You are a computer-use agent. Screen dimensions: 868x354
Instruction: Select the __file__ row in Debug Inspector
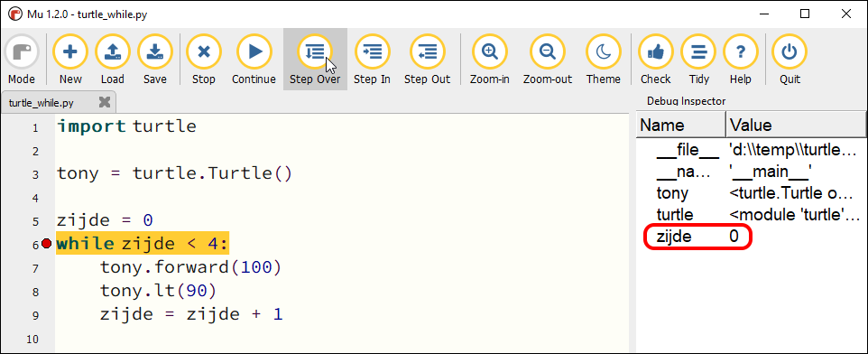(752, 149)
